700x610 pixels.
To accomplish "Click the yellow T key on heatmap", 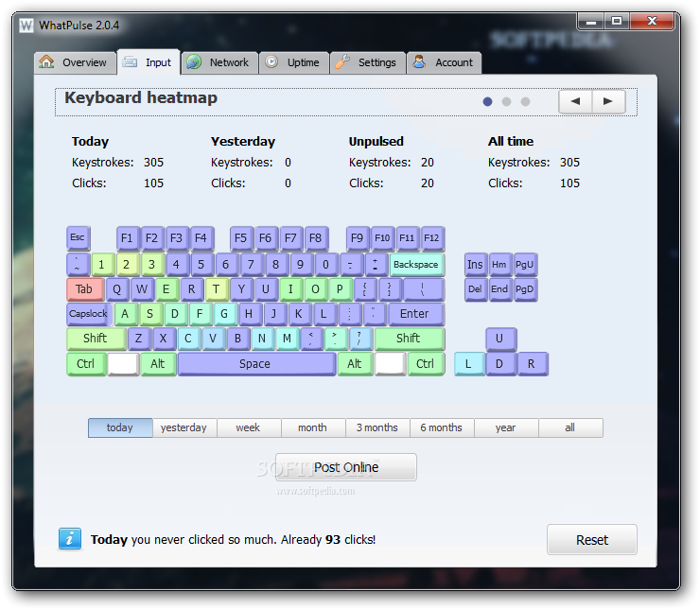I will tap(217, 289).
